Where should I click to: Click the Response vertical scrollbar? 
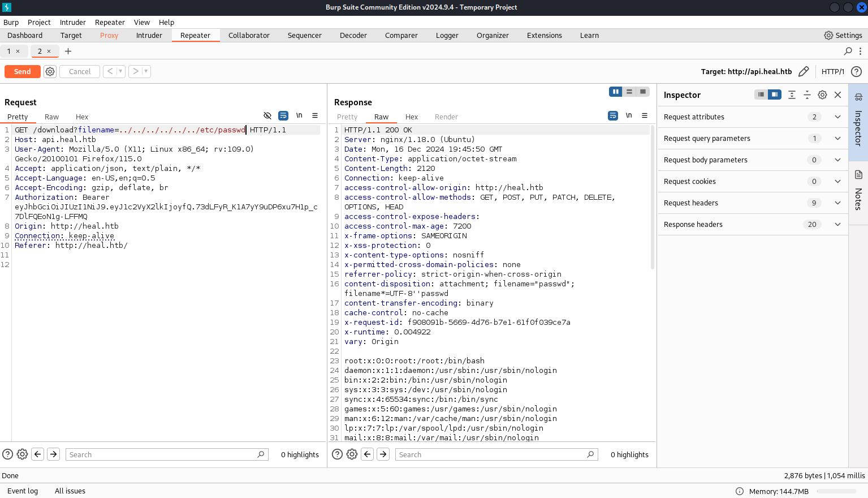pos(652,197)
